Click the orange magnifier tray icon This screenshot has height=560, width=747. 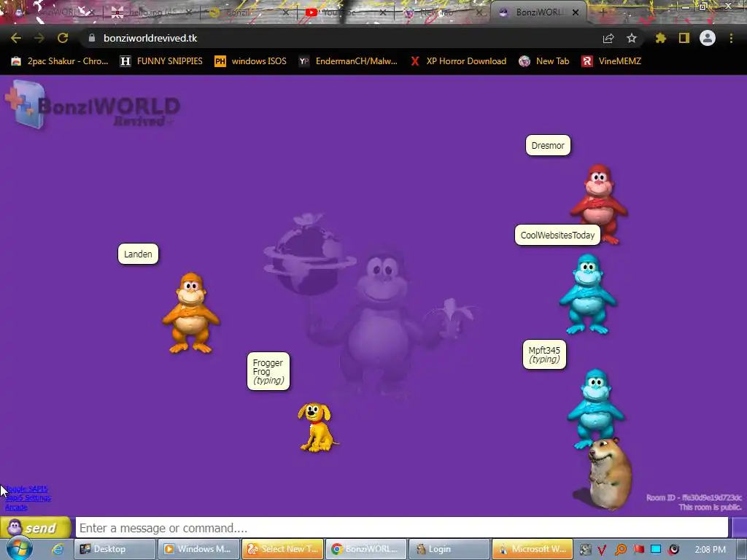click(x=620, y=550)
